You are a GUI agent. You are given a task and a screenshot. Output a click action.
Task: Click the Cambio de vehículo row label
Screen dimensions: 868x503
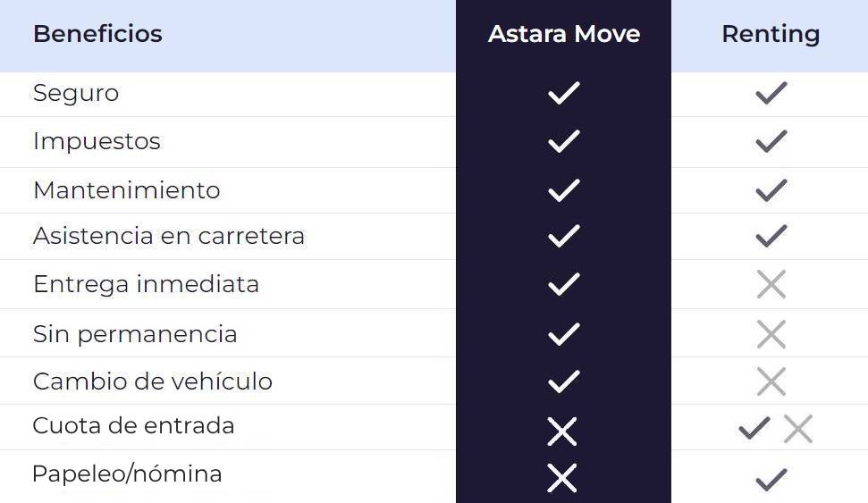point(152,381)
